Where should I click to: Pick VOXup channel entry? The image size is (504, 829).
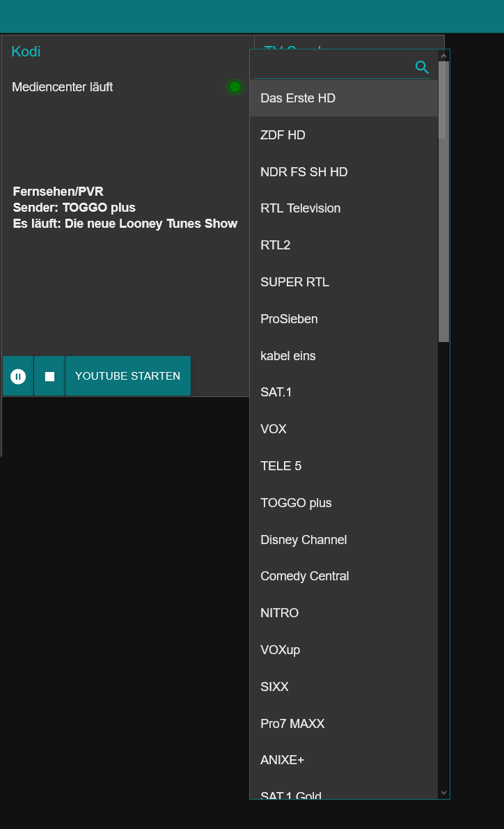(x=344, y=650)
